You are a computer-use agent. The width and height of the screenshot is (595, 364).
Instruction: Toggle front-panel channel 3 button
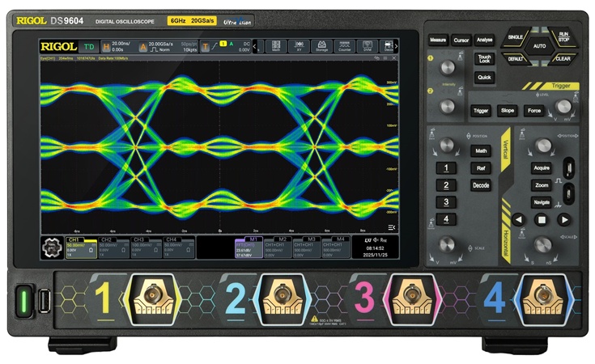pos(446,202)
